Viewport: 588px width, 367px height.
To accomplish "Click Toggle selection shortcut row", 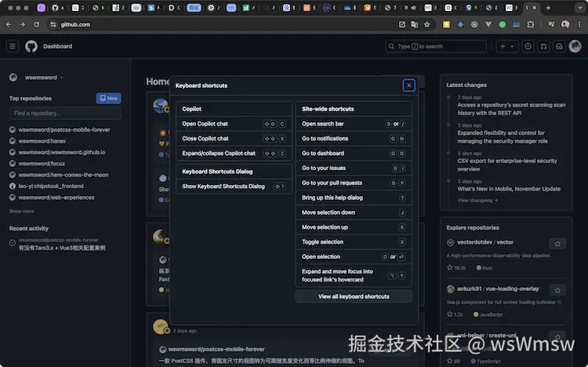I will point(354,242).
